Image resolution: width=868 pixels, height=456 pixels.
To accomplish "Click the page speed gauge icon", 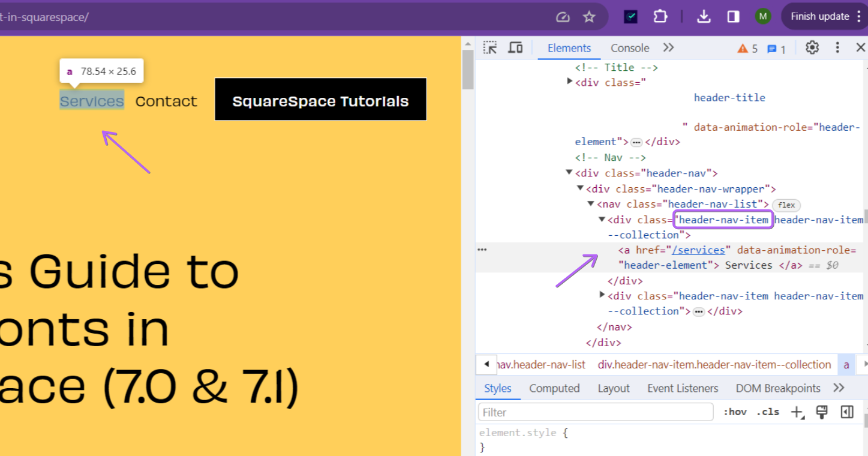I will click(x=563, y=17).
